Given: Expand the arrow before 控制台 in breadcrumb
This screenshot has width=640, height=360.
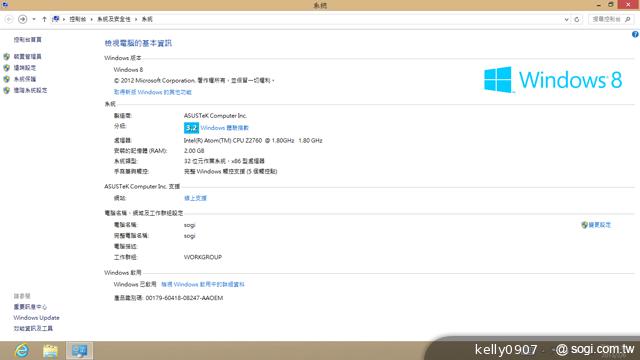Looking at the screenshot, I should click(x=64, y=19).
